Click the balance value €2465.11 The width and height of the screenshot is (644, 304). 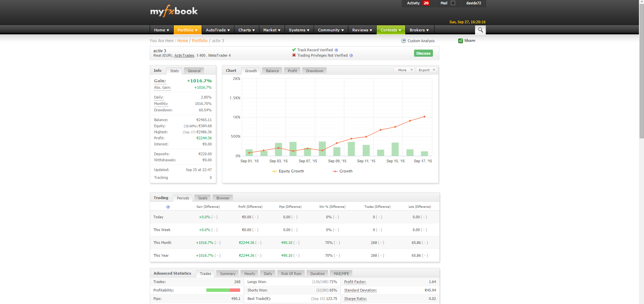point(204,120)
